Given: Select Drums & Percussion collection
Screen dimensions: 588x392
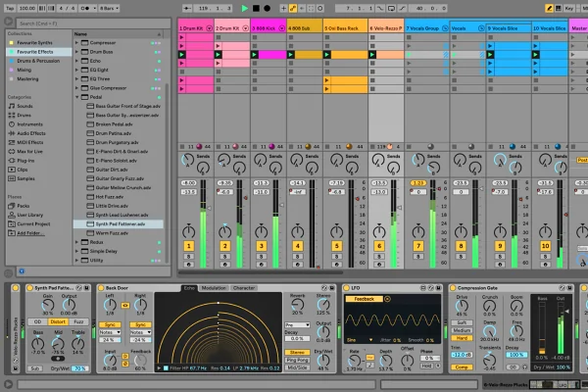Looking at the screenshot, I should click(x=38, y=61).
